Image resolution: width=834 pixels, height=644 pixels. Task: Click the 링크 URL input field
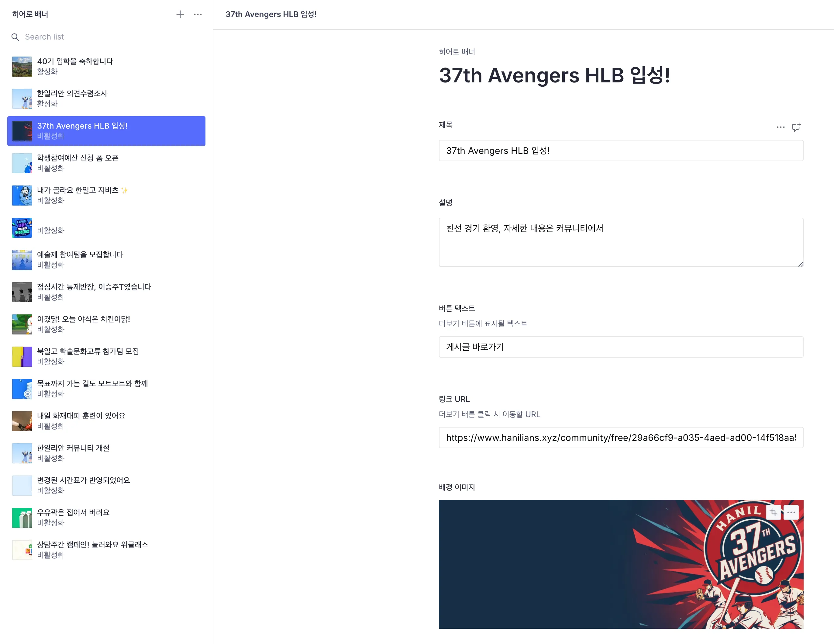pyautogui.click(x=621, y=438)
